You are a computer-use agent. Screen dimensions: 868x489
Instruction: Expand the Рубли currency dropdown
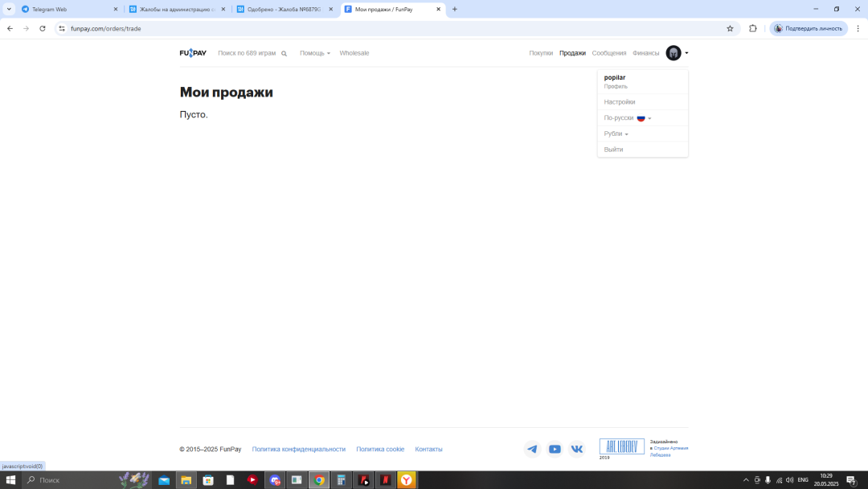pyautogui.click(x=616, y=134)
